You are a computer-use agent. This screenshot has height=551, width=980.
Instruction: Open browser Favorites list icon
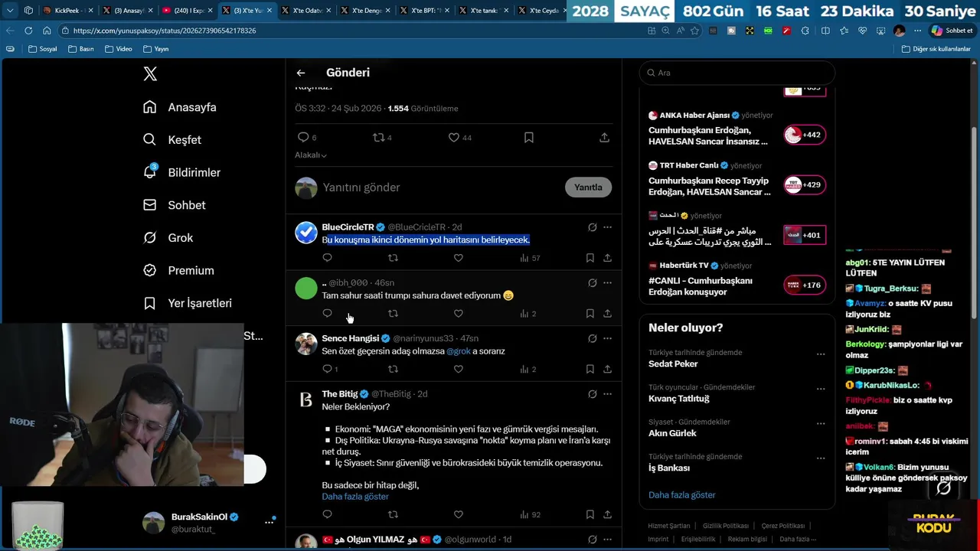(x=844, y=31)
